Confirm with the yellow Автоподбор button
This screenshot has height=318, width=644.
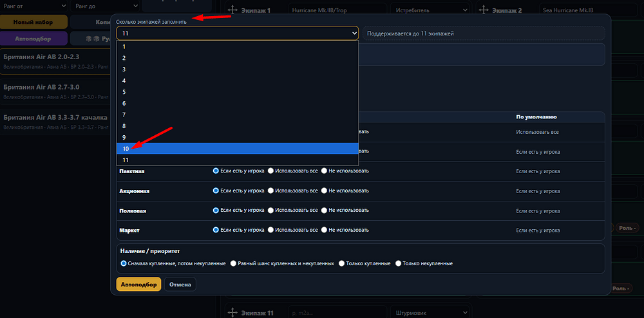pos(138,285)
